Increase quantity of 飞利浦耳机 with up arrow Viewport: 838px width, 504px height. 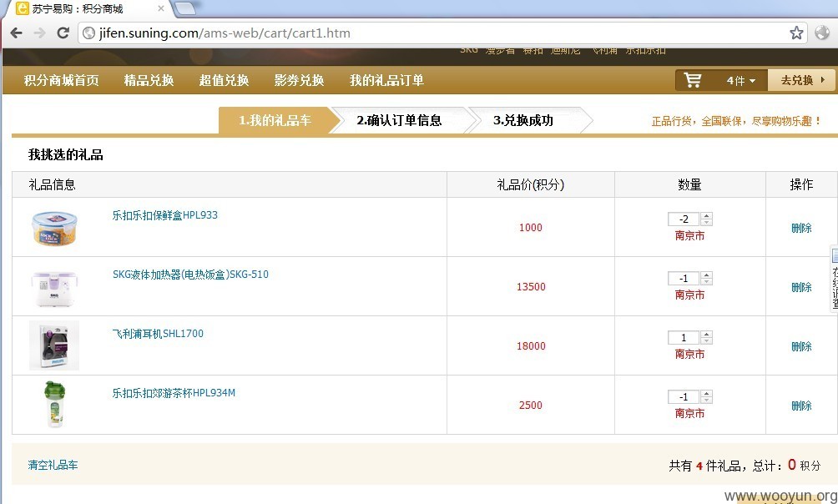[x=706, y=335]
